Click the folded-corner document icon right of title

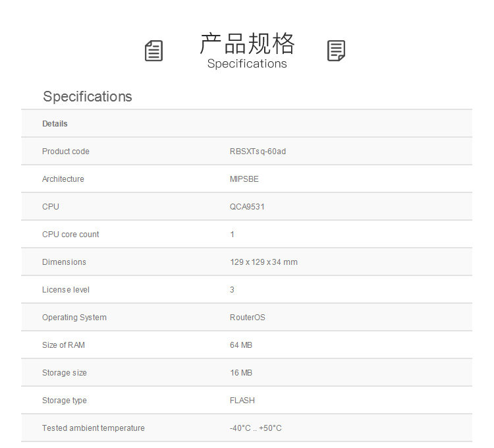click(336, 51)
